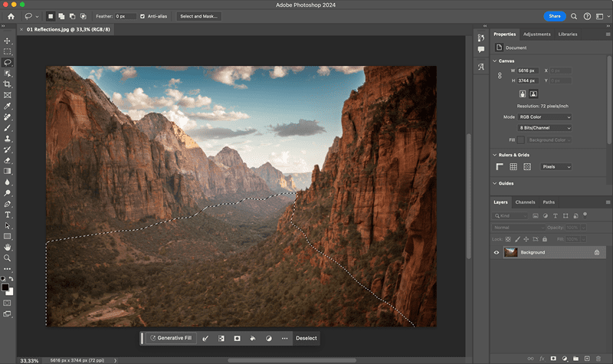This screenshot has height=364, width=613.
Task: Collapse the Rulers & Grids section
Action: point(494,155)
